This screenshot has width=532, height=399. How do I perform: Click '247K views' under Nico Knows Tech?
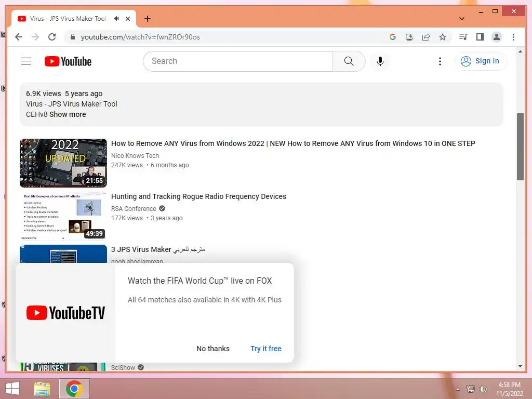point(127,165)
